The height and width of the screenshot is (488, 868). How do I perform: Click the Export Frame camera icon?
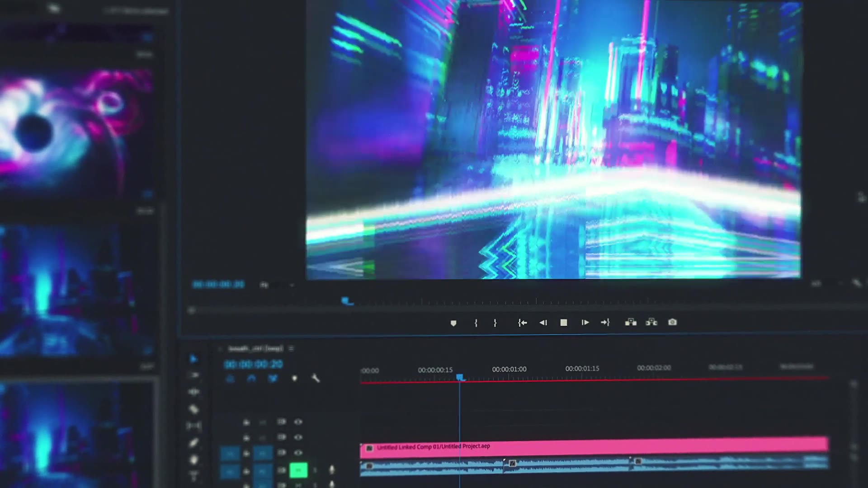(672, 322)
